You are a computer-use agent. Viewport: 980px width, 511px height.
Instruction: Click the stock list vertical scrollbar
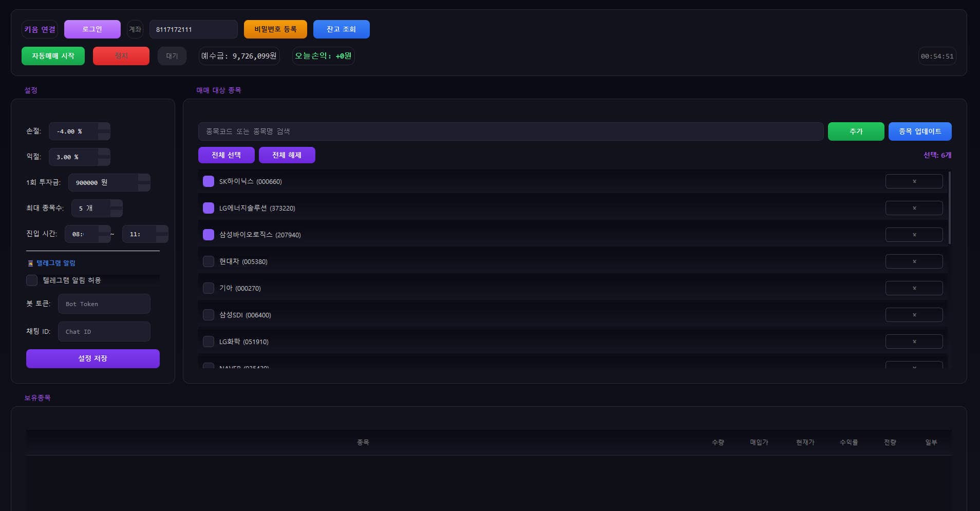[x=949, y=208]
